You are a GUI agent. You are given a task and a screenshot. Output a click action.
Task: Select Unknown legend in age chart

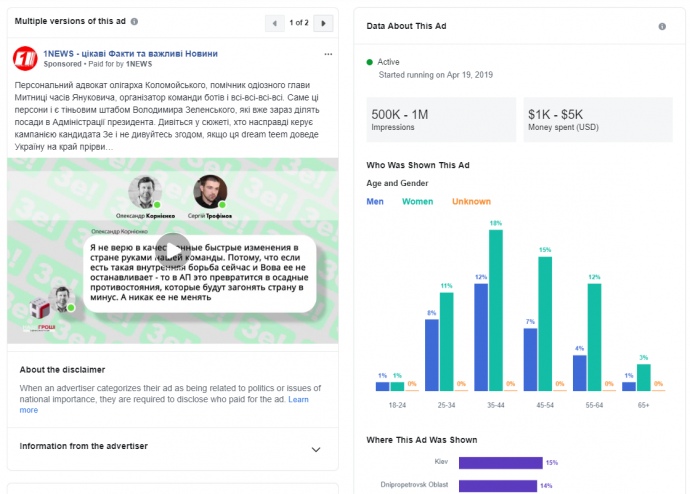tap(471, 201)
